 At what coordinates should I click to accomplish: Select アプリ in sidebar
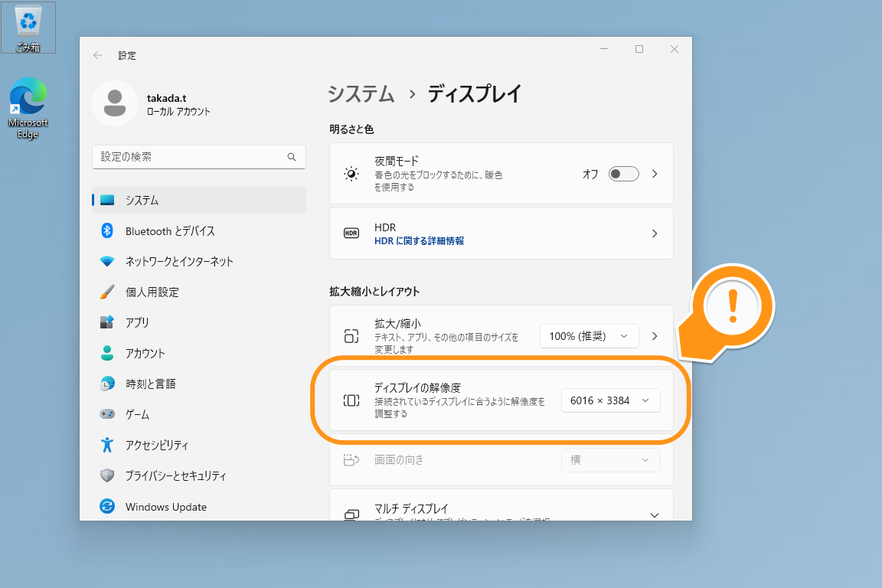pyautogui.click(x=199, y=322)
